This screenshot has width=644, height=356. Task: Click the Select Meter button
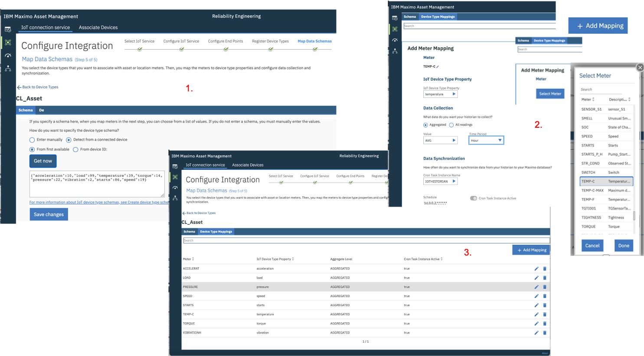pyautogui.click(x=550, y=94)
